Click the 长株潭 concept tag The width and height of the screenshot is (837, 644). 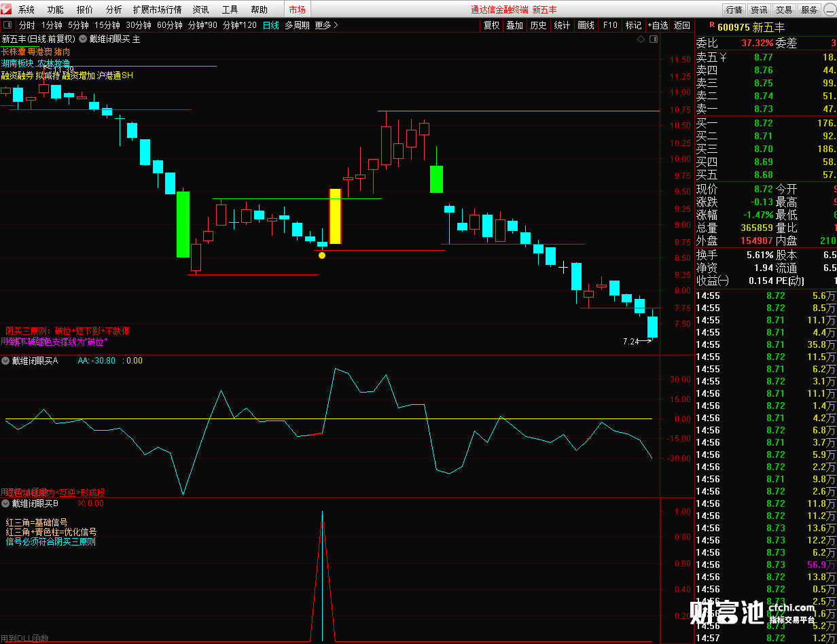click(14, 52)
